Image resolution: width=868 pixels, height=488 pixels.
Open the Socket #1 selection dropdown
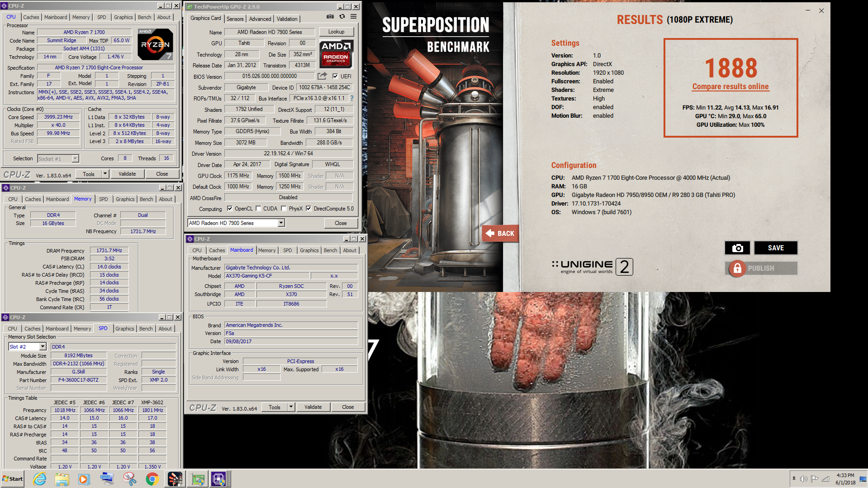tap(75, 158)
